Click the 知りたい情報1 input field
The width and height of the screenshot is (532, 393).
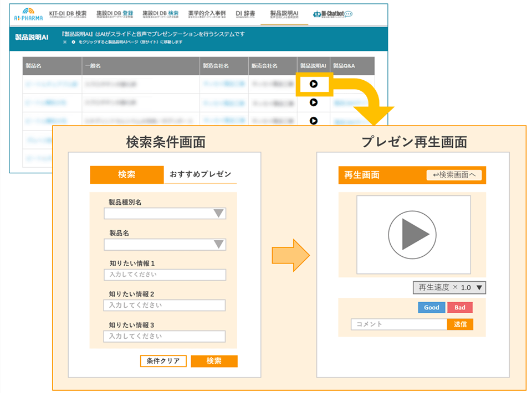[165, 275]
